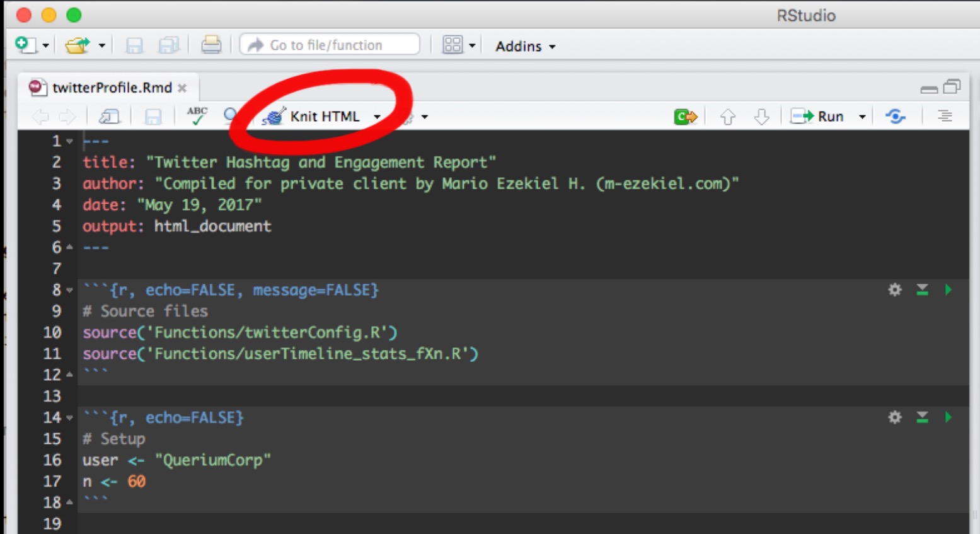Collapse the YAML header at line 1
The height and width of the screenshot is (534, 980).
(x=69, y=141)
